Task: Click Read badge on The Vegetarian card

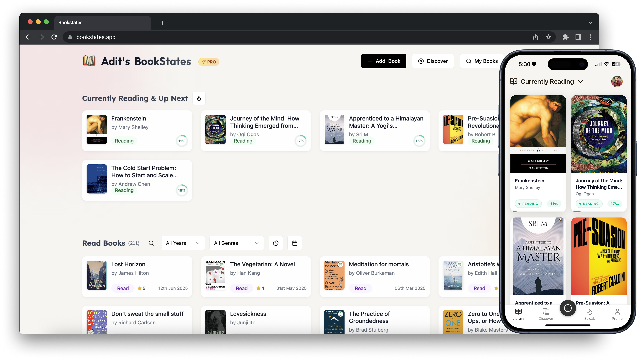Action: click(x=242, y=288)
